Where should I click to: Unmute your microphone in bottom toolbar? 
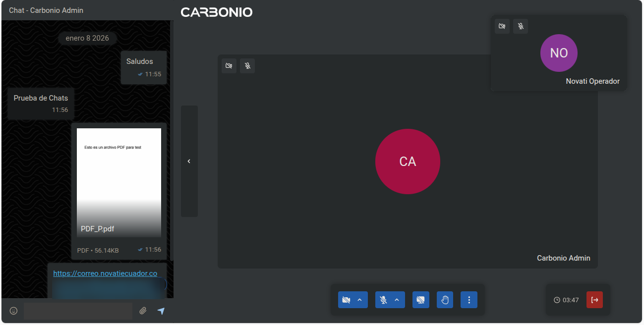(383, 300)
